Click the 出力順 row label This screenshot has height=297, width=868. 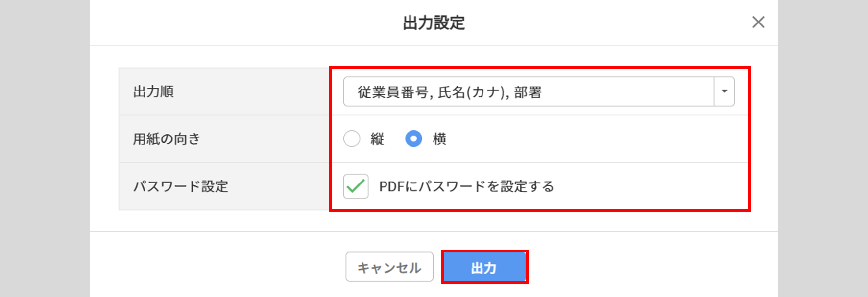[153, 91]
